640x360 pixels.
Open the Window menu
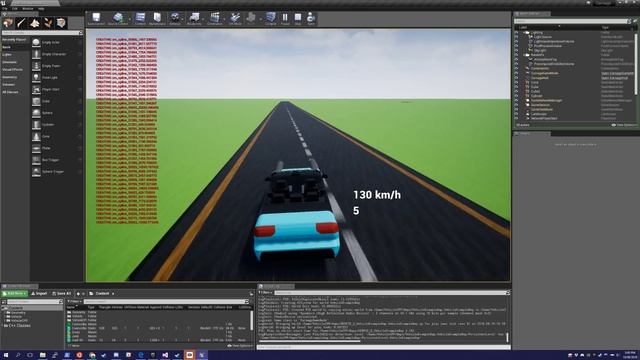coord(28,9)
